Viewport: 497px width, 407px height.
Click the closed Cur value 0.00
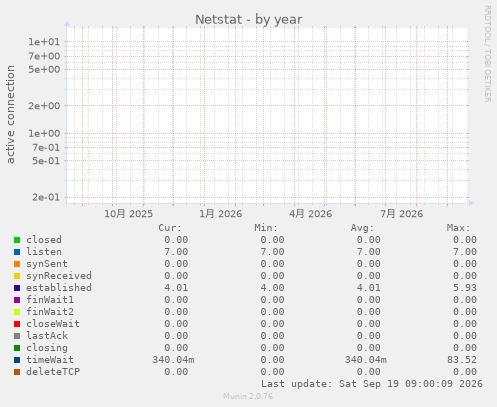point(176,240)
